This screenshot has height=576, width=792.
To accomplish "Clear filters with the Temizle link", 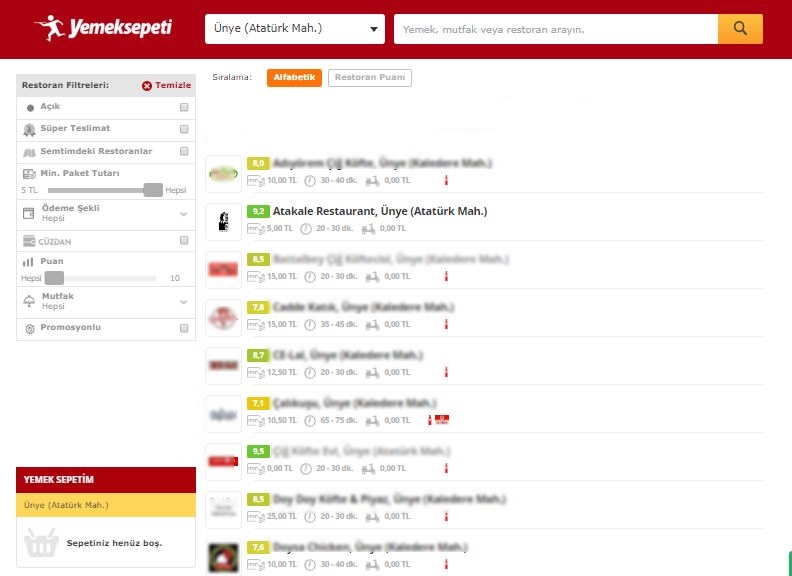I will 173,85.
